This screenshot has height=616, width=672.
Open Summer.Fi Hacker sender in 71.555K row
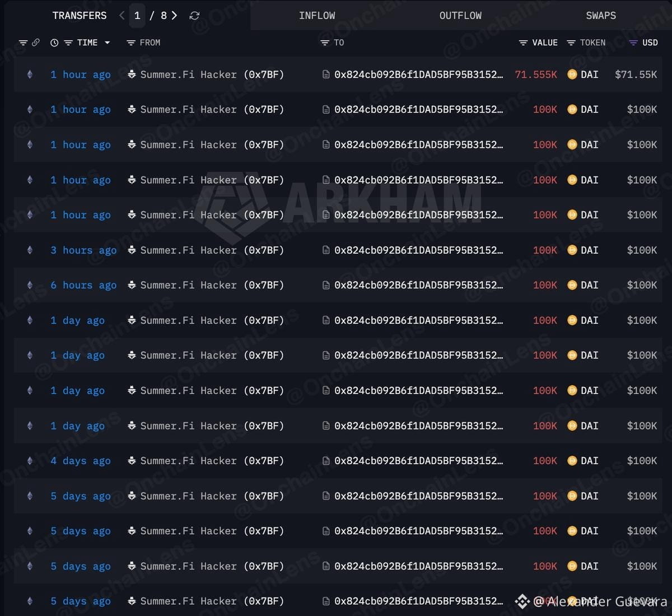(x=212, y=74)
